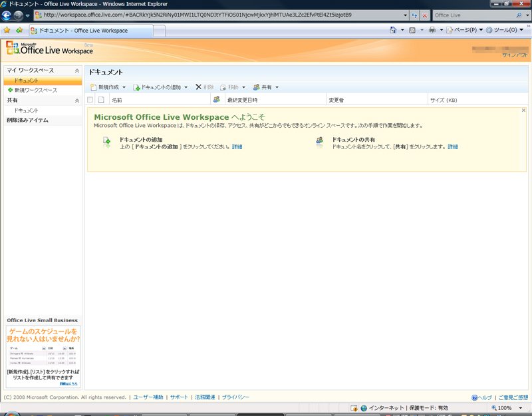Click the Office Live Small Business ad image

click(x=43, y=357)
